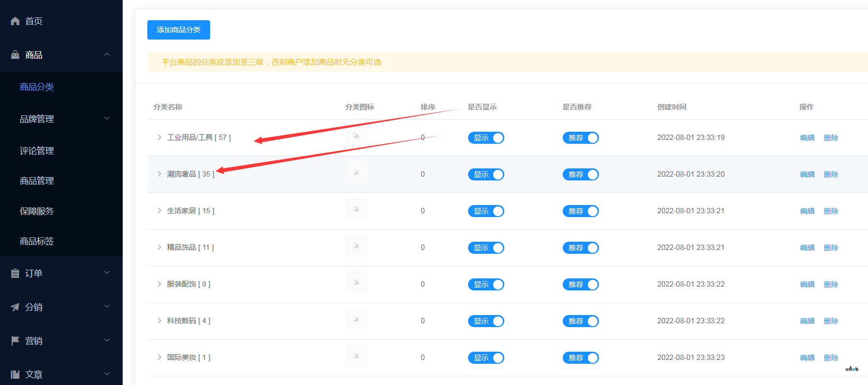Click the category image placeholder for 生活家居

coord(356,209)
